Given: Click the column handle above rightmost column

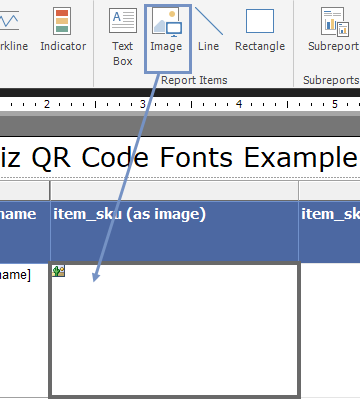Looking at the screenshot, I should pos(330,191).
